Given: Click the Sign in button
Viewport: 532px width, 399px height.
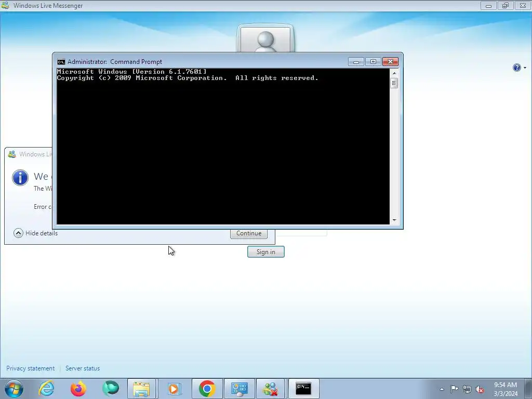Looking at the screenshot, I should point(265,252).
